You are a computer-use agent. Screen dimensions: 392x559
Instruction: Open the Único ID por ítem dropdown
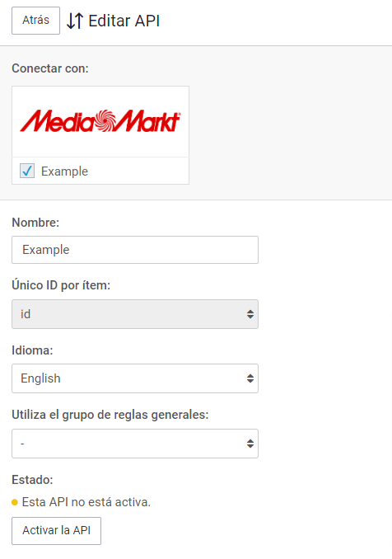coord(135,314)
